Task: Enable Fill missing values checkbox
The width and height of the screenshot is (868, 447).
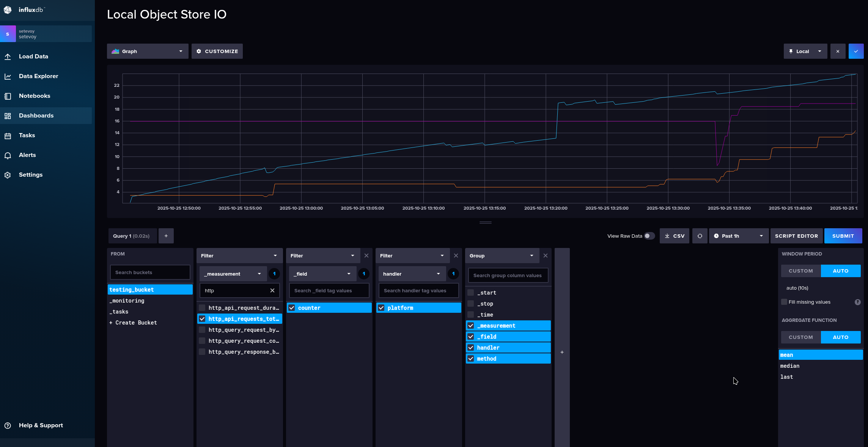Action: (x=784, y=302)
